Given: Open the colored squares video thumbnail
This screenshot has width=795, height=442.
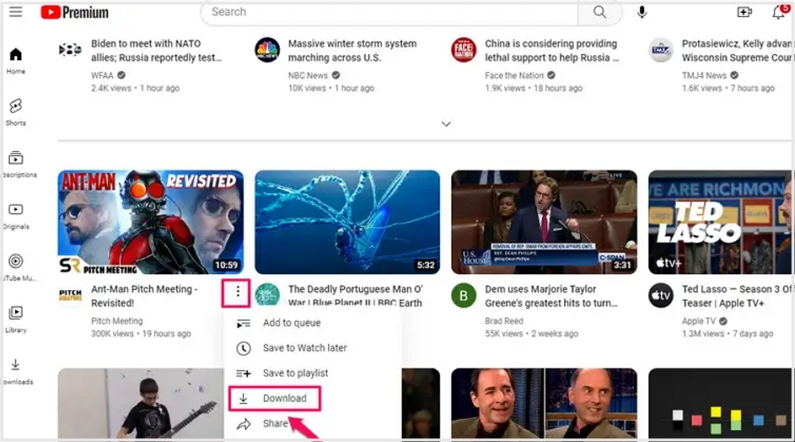Looking at the screenshot, I should (x=721, y=403).
